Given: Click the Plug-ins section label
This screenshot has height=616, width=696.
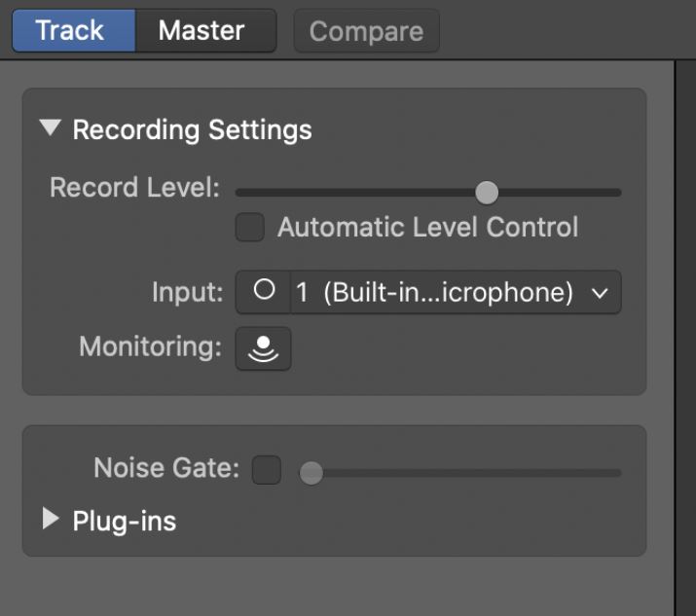Looking at the screenshot, I should pos(125,521).
